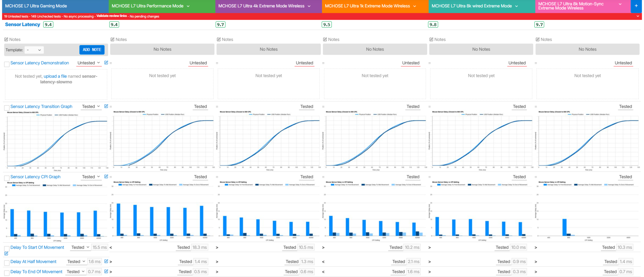Click the 15.5 ms delay value field
The width and height of the screenshot is (644, 277).
point(99,247)
